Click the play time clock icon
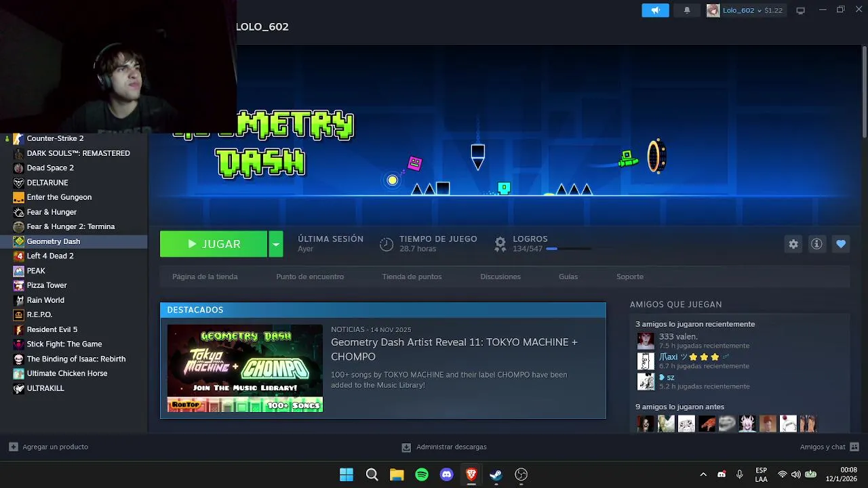This screenshot has width=868, height=488. tap(387, 244)
